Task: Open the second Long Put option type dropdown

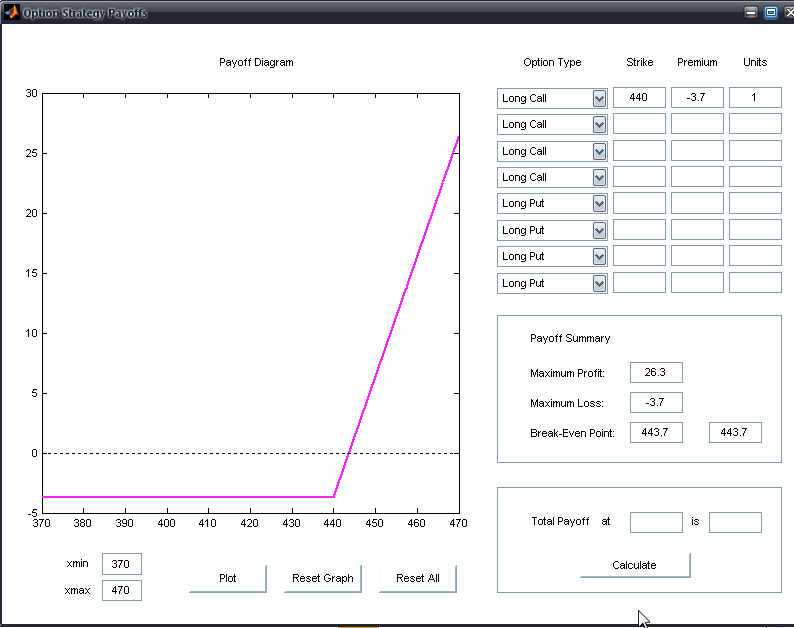Action: tap(552, 230)
